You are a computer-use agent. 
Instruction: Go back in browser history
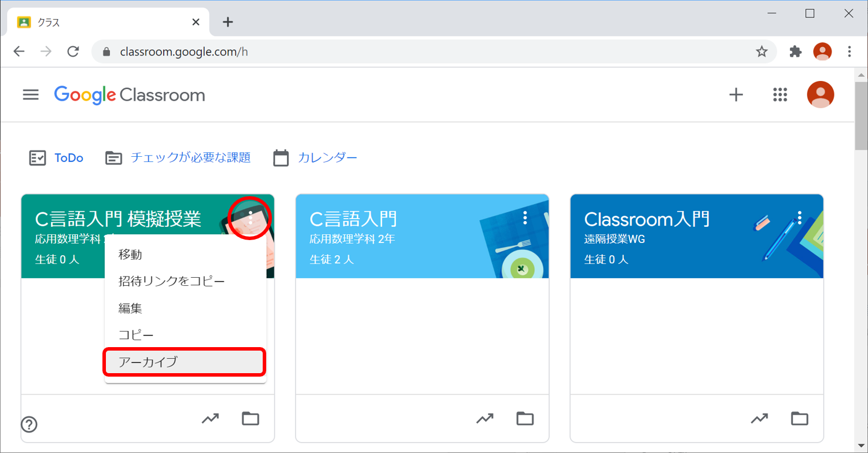(x=19, y=51)
